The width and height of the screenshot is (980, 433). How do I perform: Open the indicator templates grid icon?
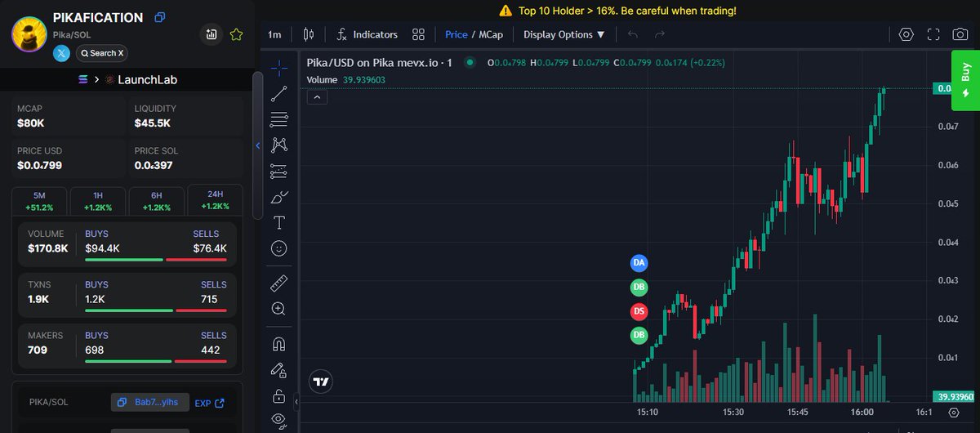(418, 34)
